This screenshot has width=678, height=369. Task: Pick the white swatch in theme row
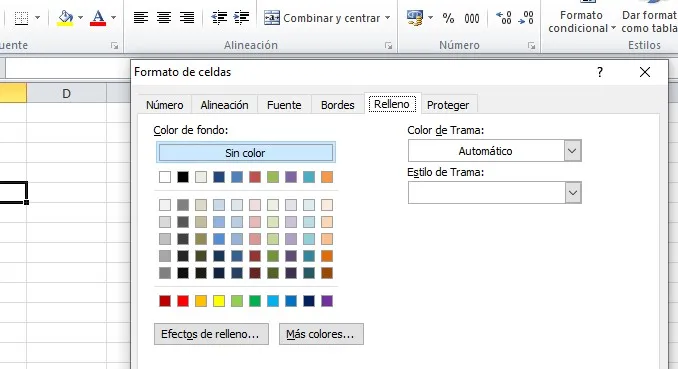tap(165, 177)
